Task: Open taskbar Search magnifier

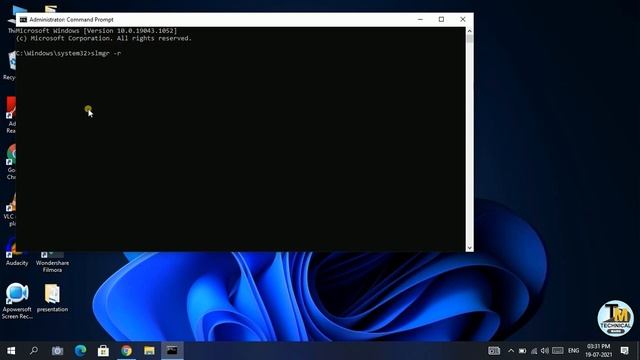Action: click(34, 351)
